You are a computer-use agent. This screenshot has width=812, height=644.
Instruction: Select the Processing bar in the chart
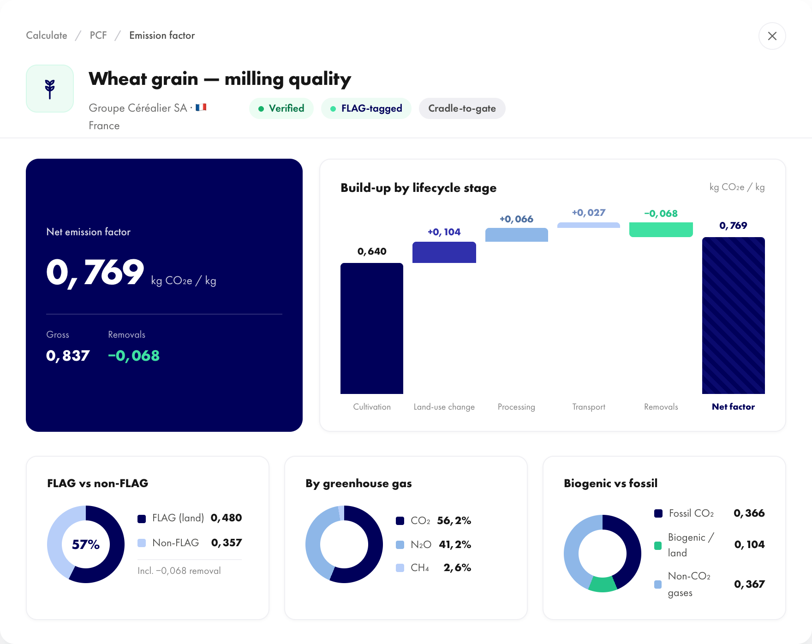[517, 235]
